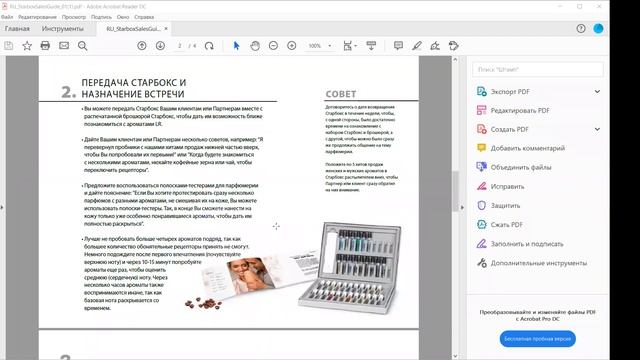Close the RU_StarboxSalesGuide document tab
Image resolution: width=640 pixels, height=360 pixels.
click(166, 29)
